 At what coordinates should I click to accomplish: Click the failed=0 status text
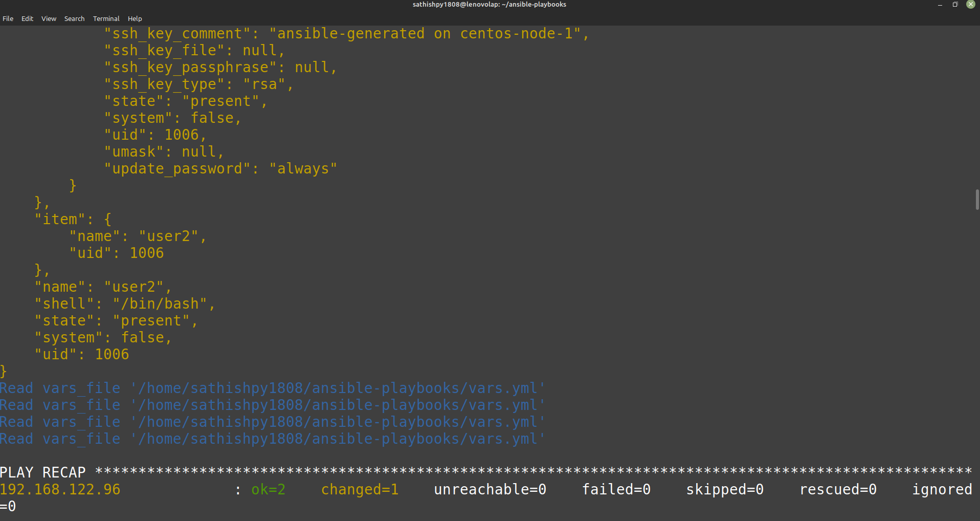click(616, 489)
